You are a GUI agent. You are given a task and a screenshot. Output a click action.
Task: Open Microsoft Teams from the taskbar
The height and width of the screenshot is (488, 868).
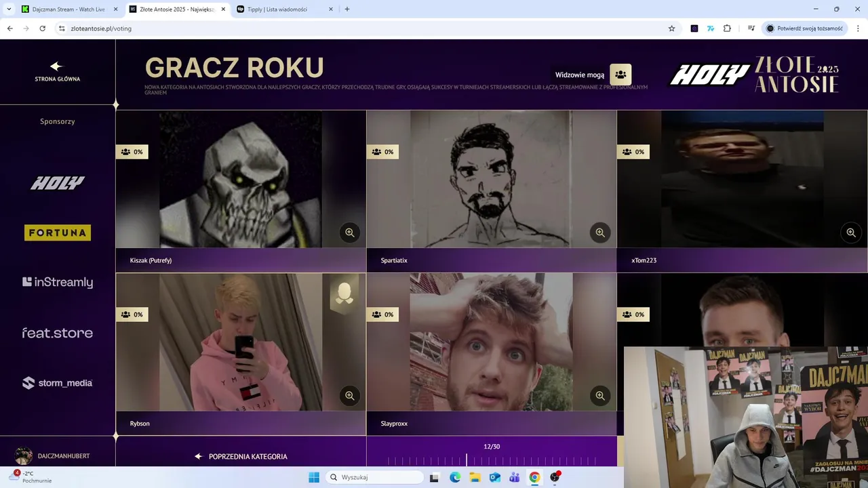coord(515,477)
